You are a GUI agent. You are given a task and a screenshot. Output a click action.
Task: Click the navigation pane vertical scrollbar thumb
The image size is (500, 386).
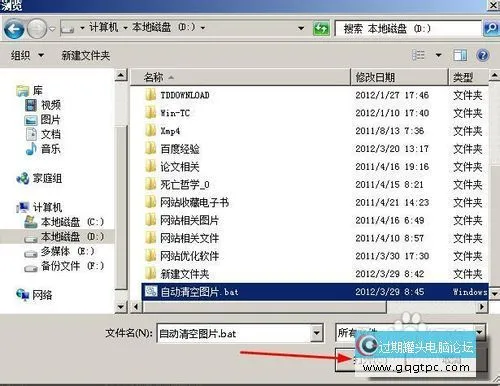pyautogui.click(x=121, y=207)
